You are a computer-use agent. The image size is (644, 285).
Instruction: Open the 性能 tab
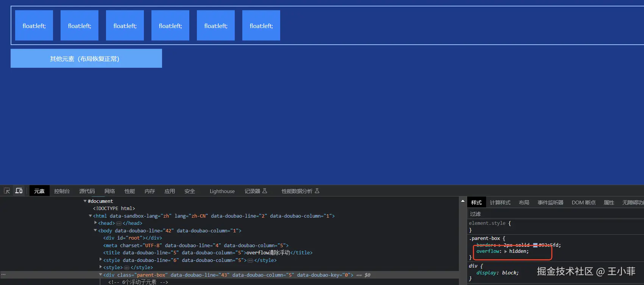[x=129, y=191]
